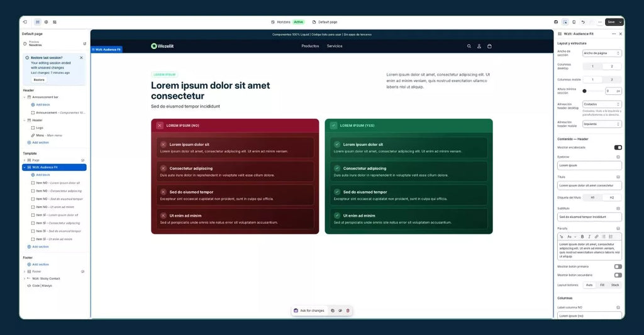This screenshot has width=644, height=335.
Task: Toggle visibility of the Page section
Action: (82, 160)
